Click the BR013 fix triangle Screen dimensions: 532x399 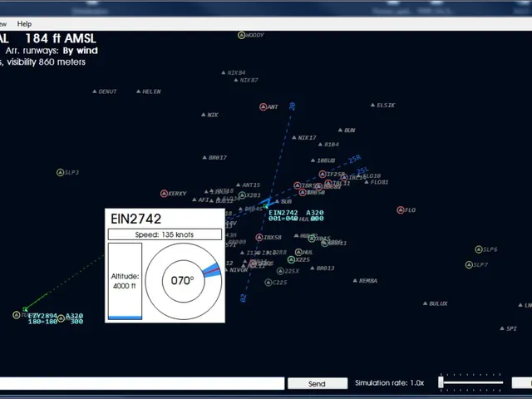click(x=313, y=268)
